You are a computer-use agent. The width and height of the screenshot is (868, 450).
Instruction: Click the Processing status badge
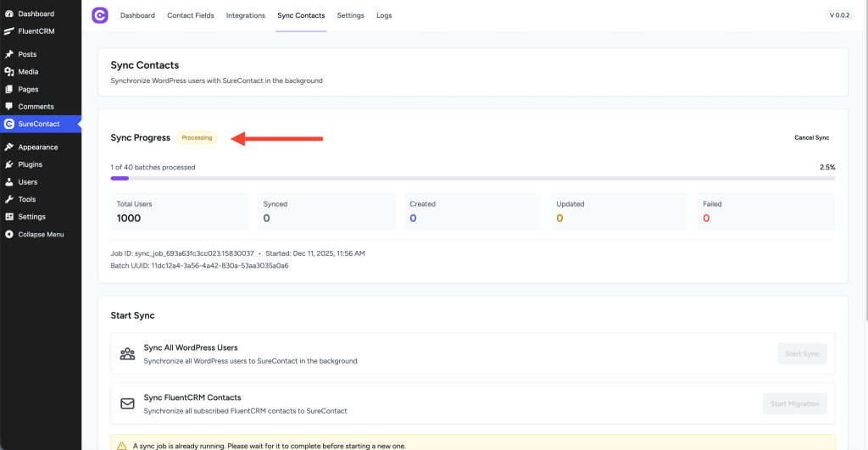click(197, 137)
